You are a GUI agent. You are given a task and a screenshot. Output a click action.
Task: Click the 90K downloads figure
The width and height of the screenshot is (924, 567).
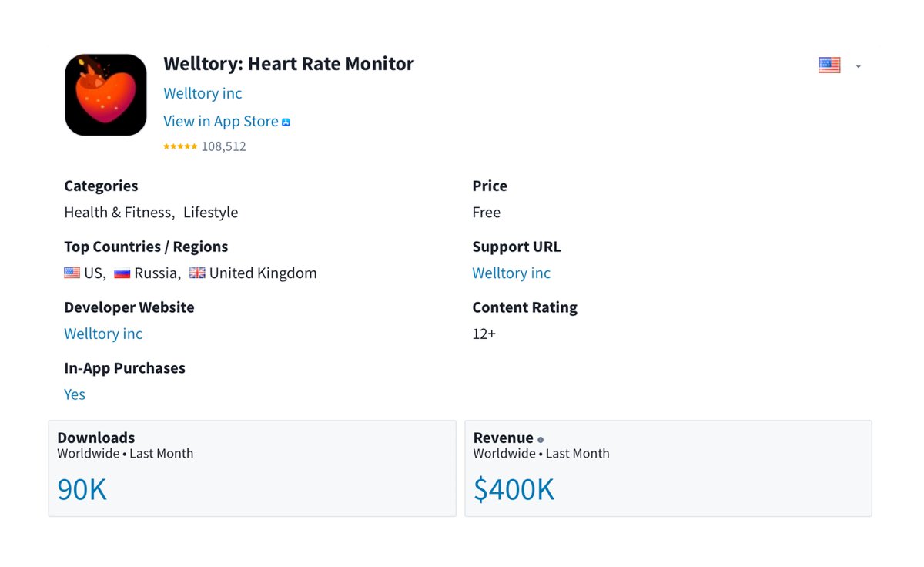click(x=82, y=489)
